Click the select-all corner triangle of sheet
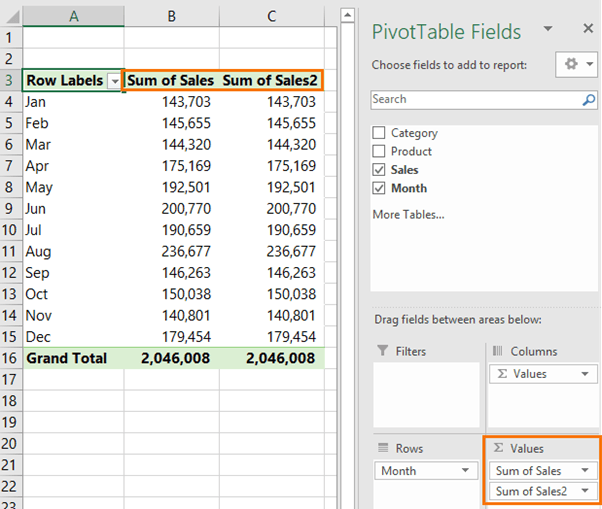This screenshot has height=509, width=602. click(13, 17)
